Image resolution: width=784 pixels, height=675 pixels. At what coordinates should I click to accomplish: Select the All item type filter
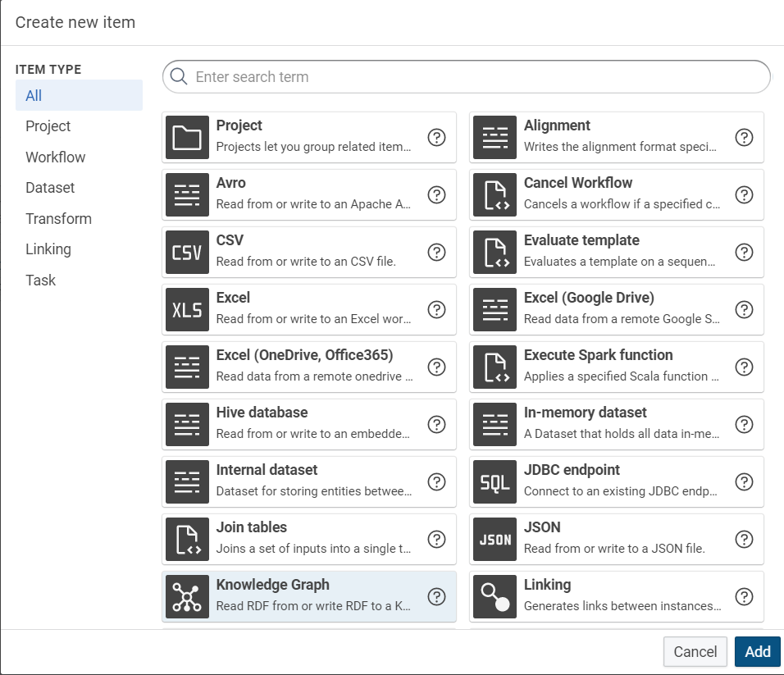pos(34,95)
